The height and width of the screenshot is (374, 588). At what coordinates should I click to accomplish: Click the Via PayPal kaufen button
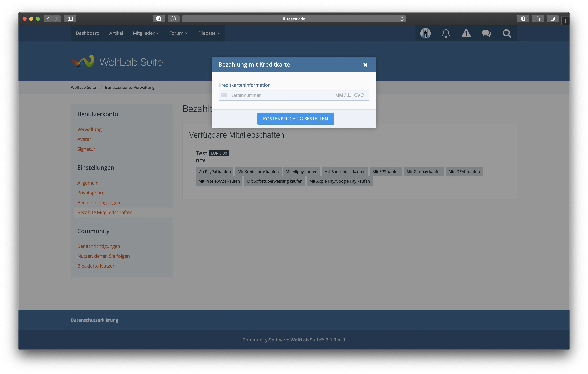pyautogui.click(x=214, y=172)
